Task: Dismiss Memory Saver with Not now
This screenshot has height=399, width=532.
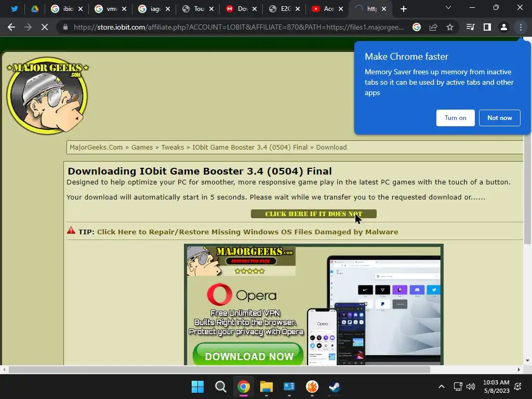Action: point(499,118)
